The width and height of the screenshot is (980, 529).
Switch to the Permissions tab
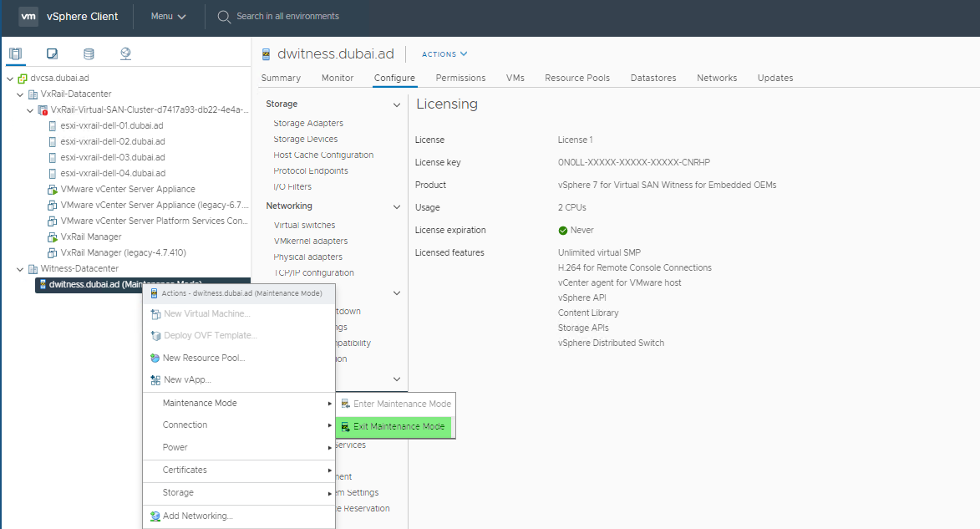tap(460, 79)
